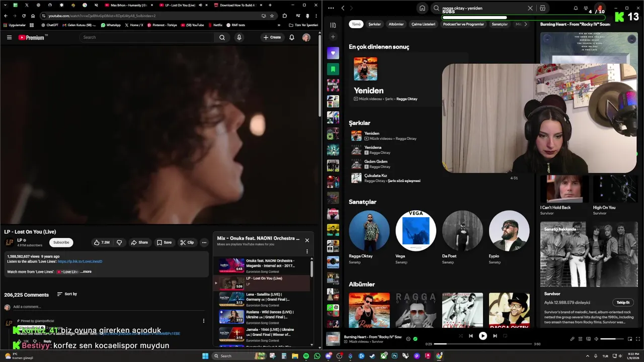Open YouTube account avatar menu
Image resolution: width=644 pixels, height=362 pixels.
click(306, 37)
